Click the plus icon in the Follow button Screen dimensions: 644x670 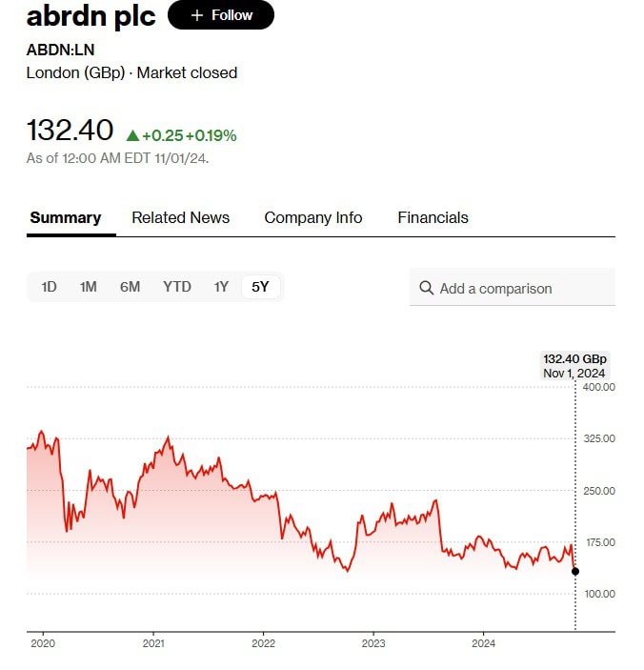197,15
